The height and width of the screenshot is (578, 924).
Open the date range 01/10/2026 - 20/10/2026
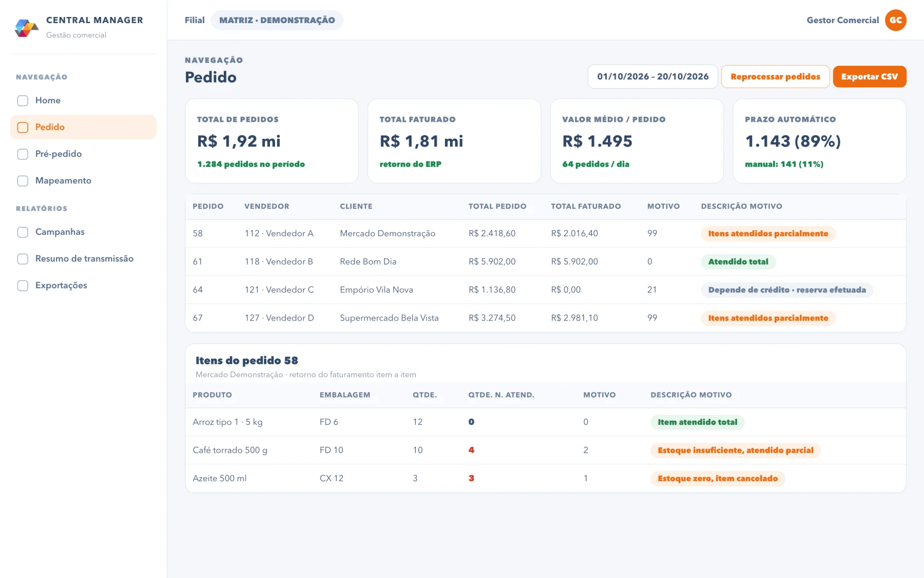[x=652, y=77]
